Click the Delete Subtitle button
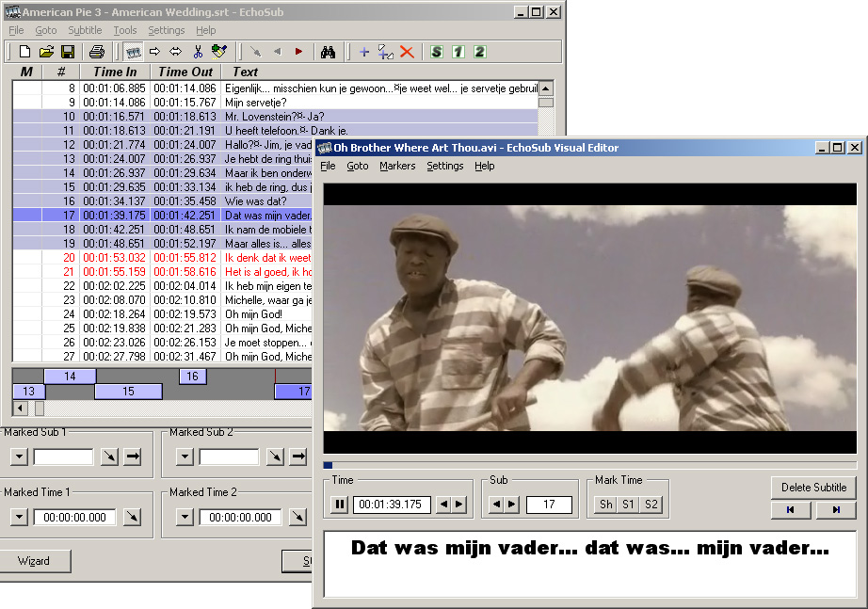The width and height of the screenshot is (868, 609). coord(813,488)
